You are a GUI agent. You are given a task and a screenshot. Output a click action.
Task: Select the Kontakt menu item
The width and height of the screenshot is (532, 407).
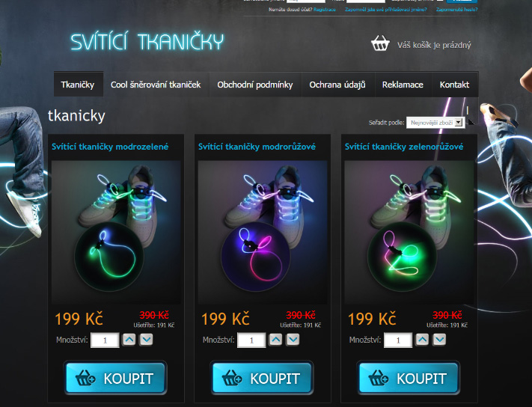455,85
